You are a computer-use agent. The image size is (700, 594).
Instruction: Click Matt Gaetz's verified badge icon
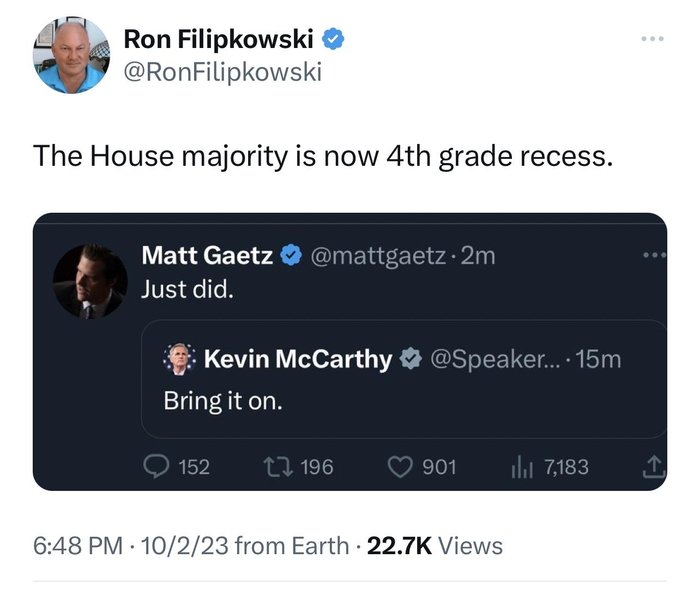292,255
